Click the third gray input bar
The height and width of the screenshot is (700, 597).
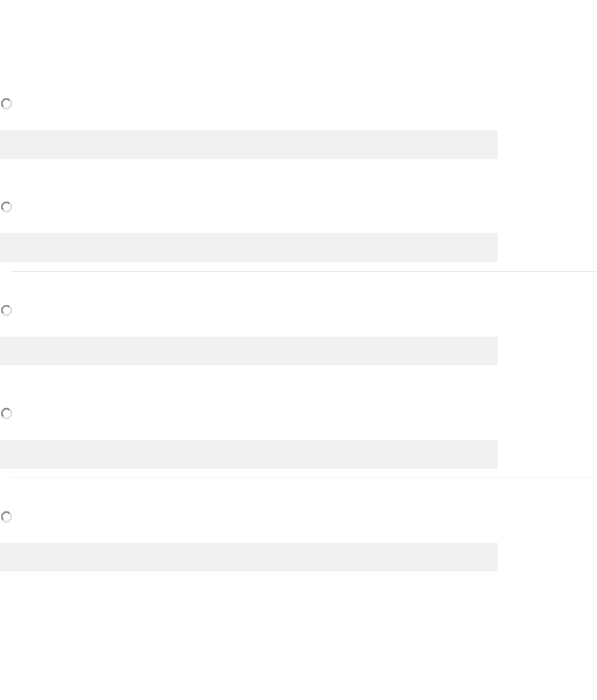(x=249, y=351)
